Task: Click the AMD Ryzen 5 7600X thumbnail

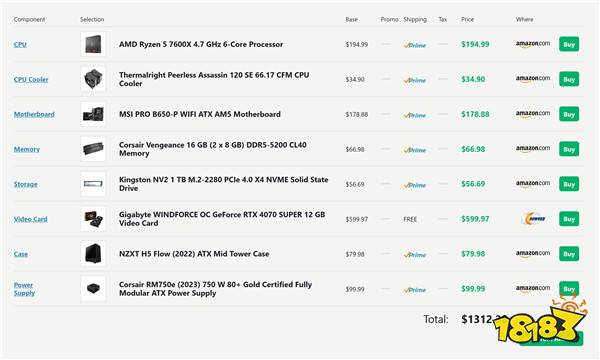Action: 93,44
